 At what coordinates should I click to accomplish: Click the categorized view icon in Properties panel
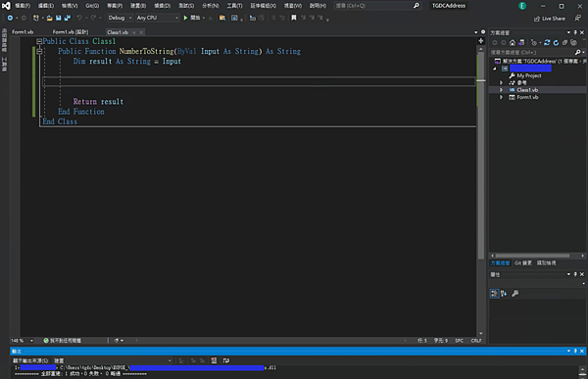point(495,294)
